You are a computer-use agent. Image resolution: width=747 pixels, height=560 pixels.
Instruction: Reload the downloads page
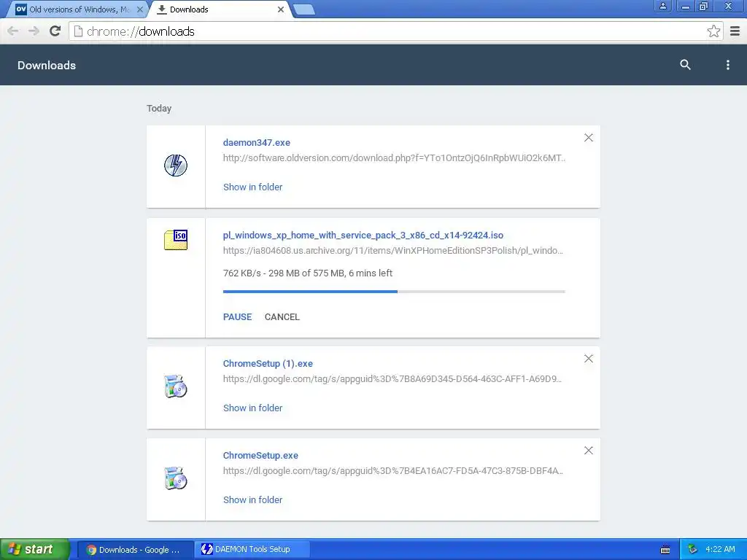pos(55,31)
